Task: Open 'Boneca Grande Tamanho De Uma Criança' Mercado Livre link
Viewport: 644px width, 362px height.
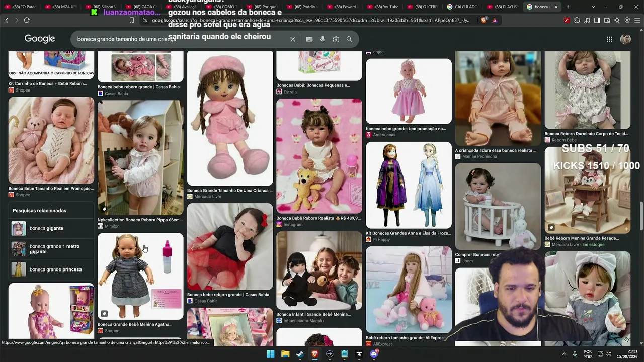Action: click(230, 191)
